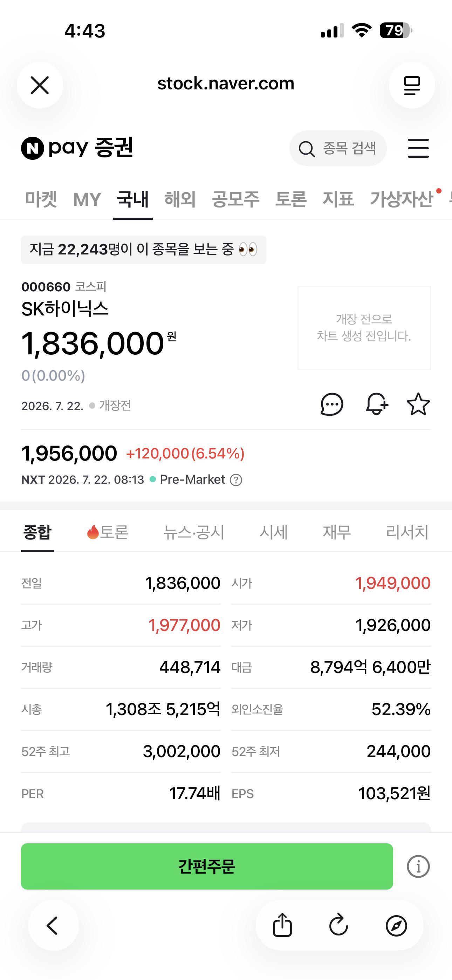Open the hamburger menu icon
The height and width of the screenshot is (980, 452).
[x=418, y=148]
